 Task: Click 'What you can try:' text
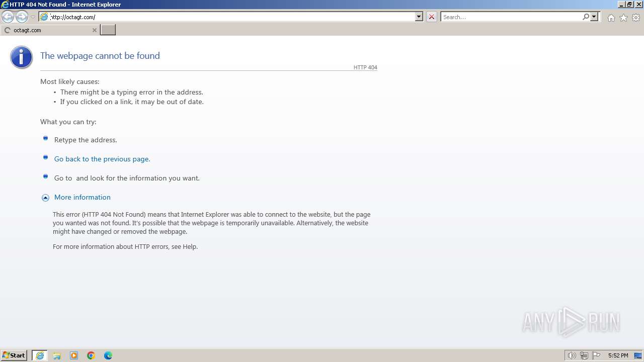tap(68, 122)
